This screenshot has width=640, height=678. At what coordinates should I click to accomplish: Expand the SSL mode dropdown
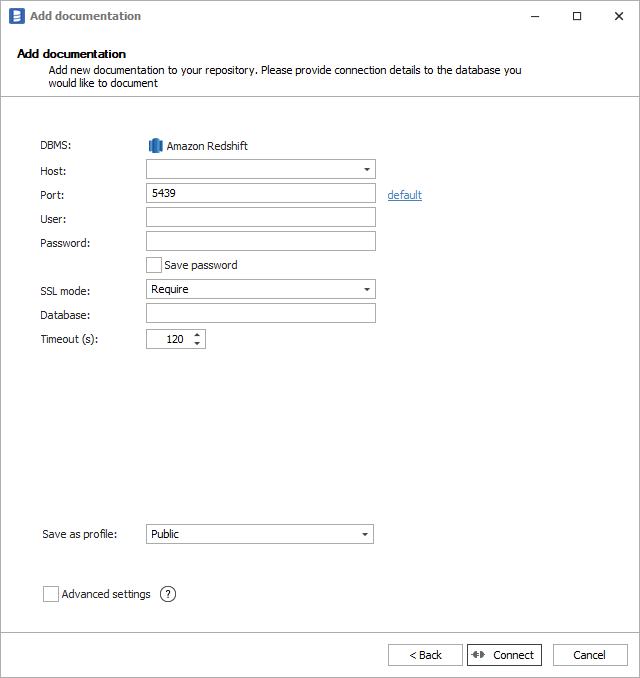[367, 289]
